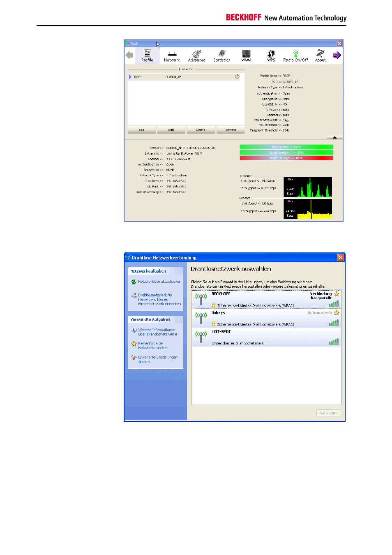Image resolution: width=392 pixels, height=555 pixels.
Task: Click the lock icon on linksys entry
Action: pyautogui.click(x=214, y=324)
